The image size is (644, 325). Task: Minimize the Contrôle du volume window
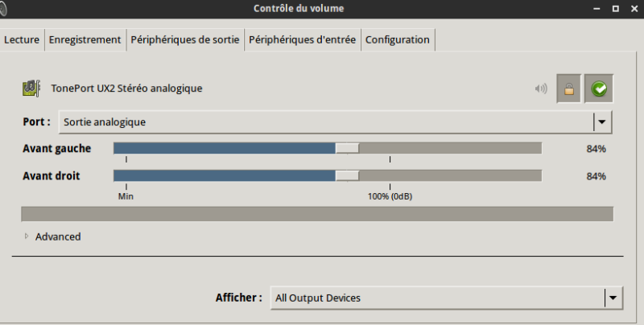(595, 9)
